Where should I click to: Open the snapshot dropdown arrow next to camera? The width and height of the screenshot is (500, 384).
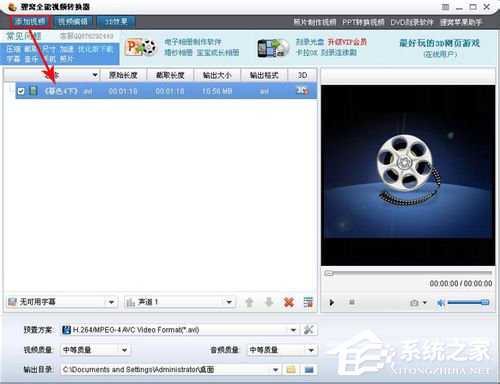tap(425, 303)
